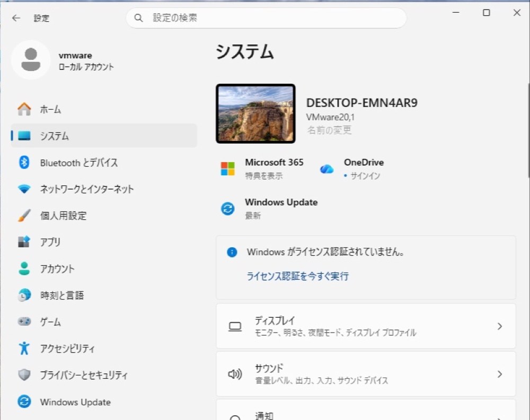This screenshot has width=530, height=420.
Task: Click the Privacy shield icon
Action: point(24,375)
